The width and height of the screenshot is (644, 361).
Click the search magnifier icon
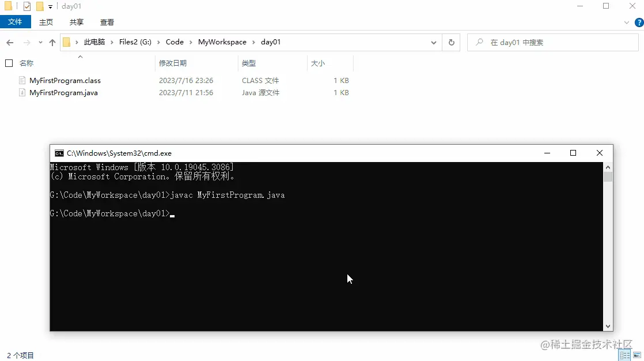[x=479, y=42]
